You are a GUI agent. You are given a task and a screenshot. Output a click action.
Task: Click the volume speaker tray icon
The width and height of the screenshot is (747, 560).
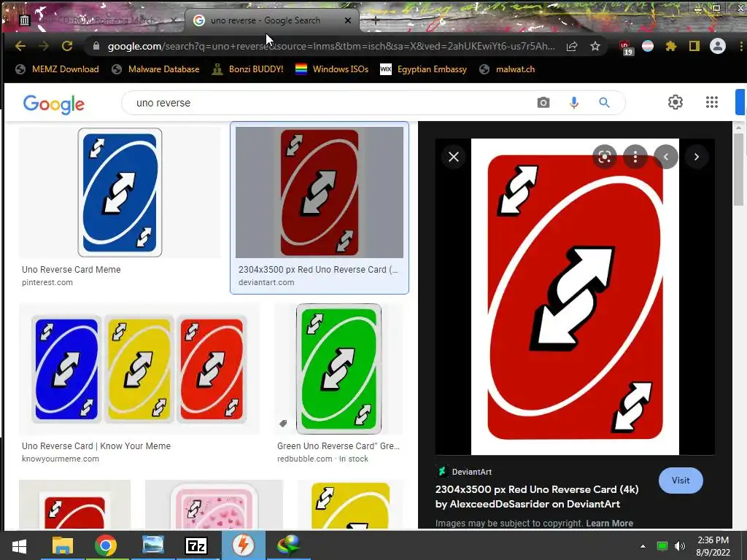click(679, 546)
